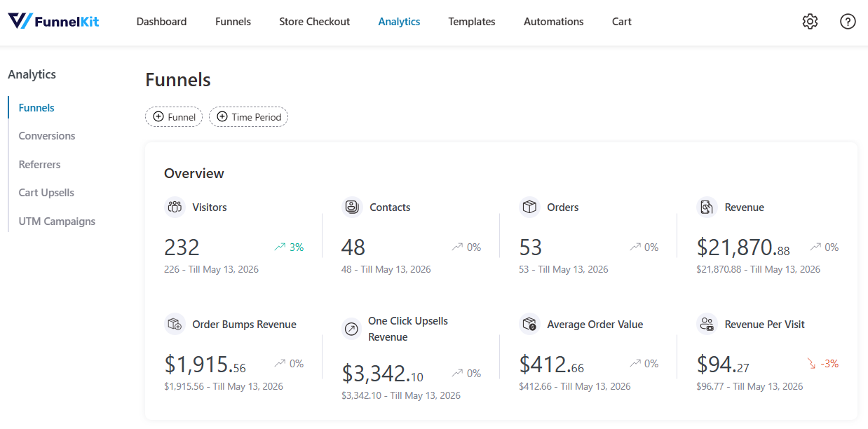Click the Order Bumps Revenue icon

point(175,325)
